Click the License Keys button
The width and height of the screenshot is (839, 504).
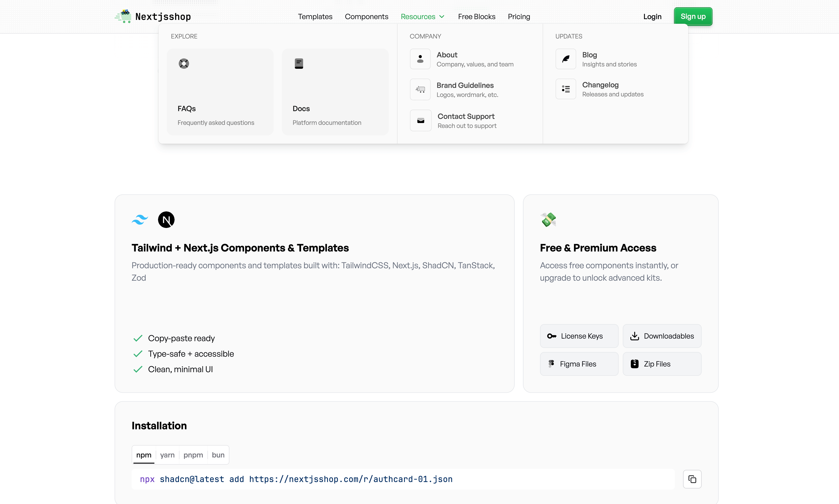coord(579,336)
